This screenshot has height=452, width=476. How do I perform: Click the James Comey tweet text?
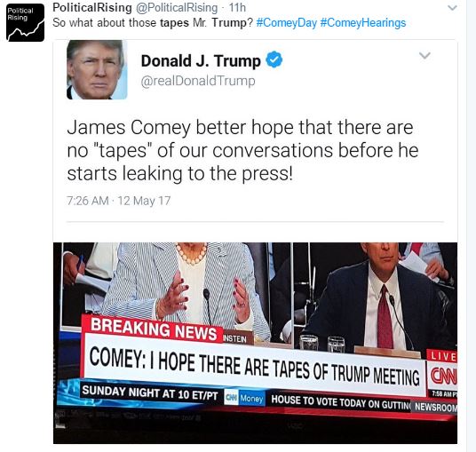pos(242,151)
